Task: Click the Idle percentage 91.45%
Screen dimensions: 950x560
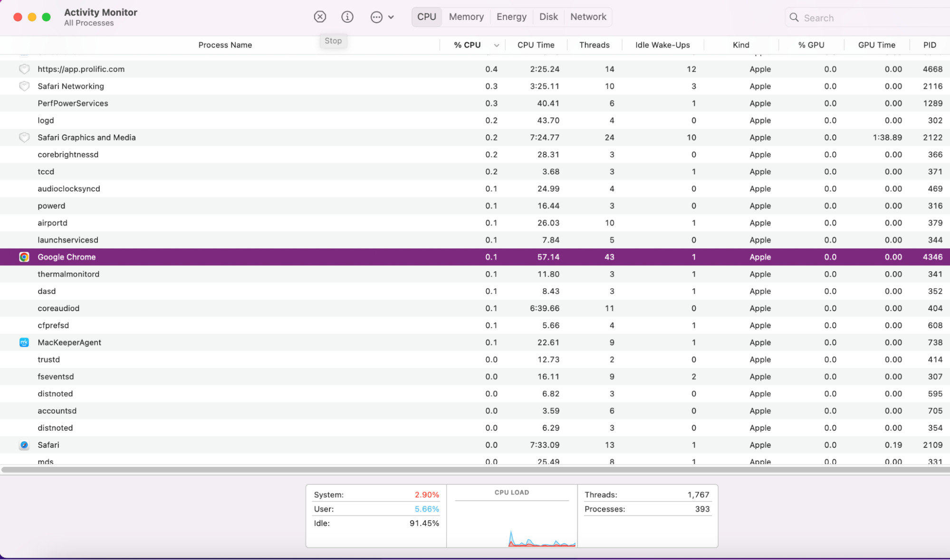Action: 424,523
